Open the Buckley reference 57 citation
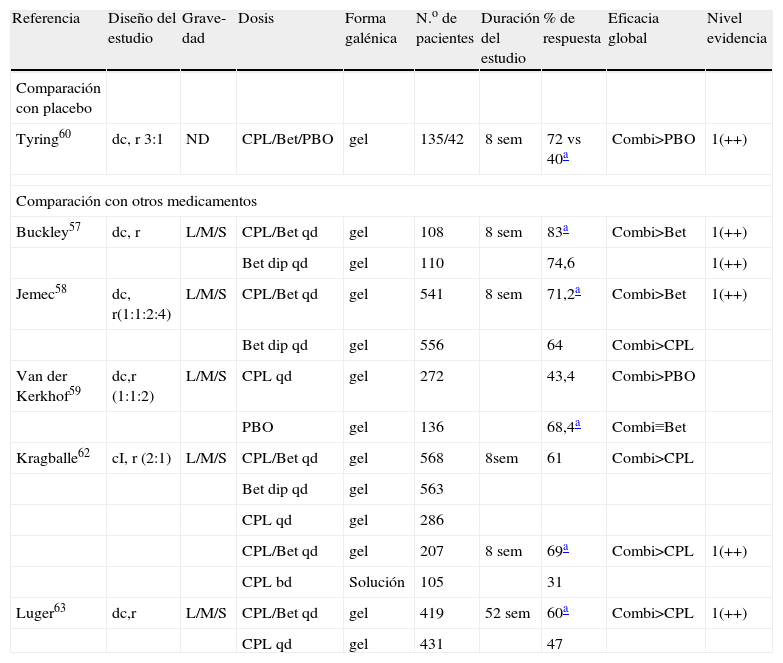783x663 pixels. pos(75,227)
